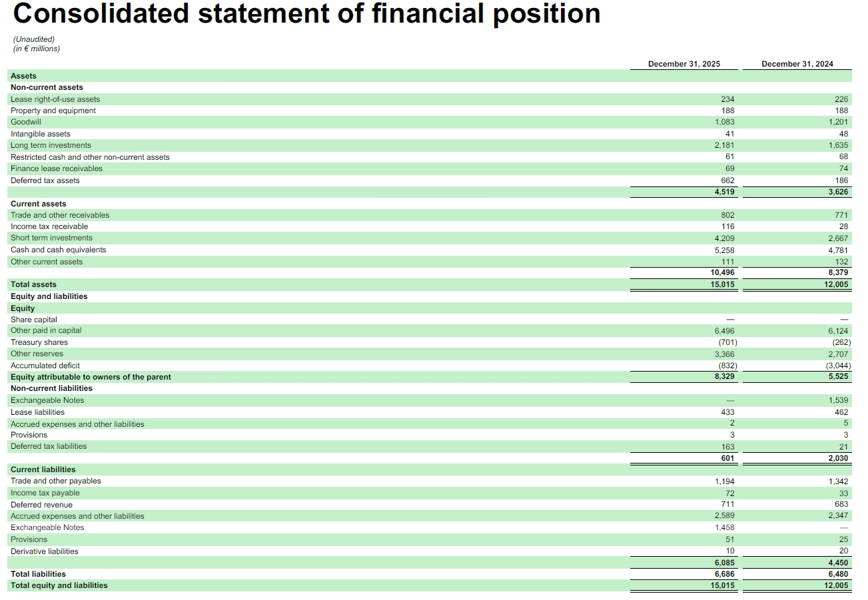868x600 pixels.
Task: Select the Total equity and liabilities label
Action: pyautogui.click(x=59, y=585)
